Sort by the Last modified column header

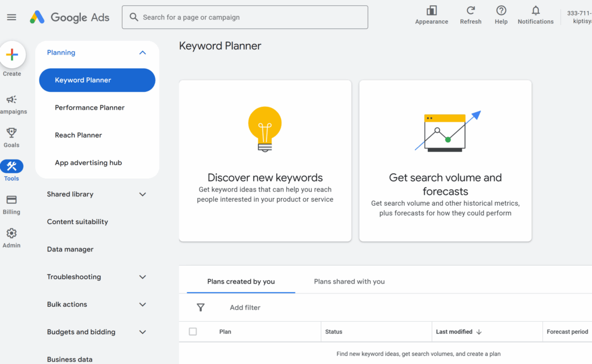454,332
